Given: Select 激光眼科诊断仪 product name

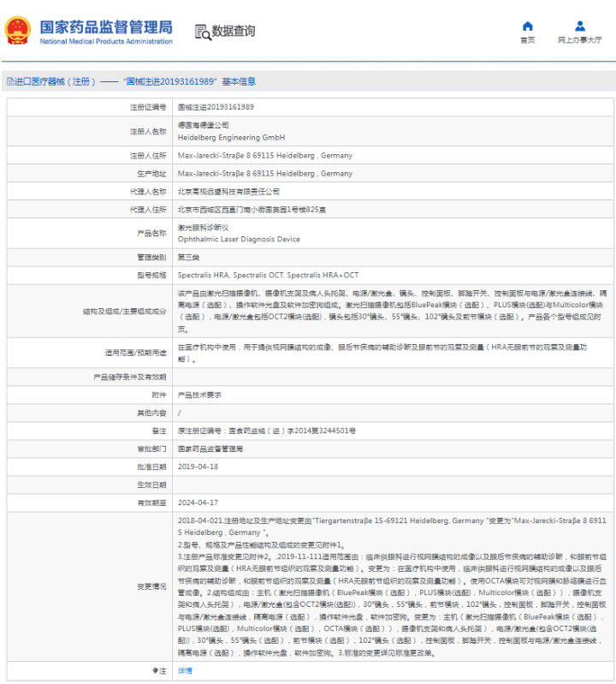Looking at the screenshot, I should click(x=203, y=228).
